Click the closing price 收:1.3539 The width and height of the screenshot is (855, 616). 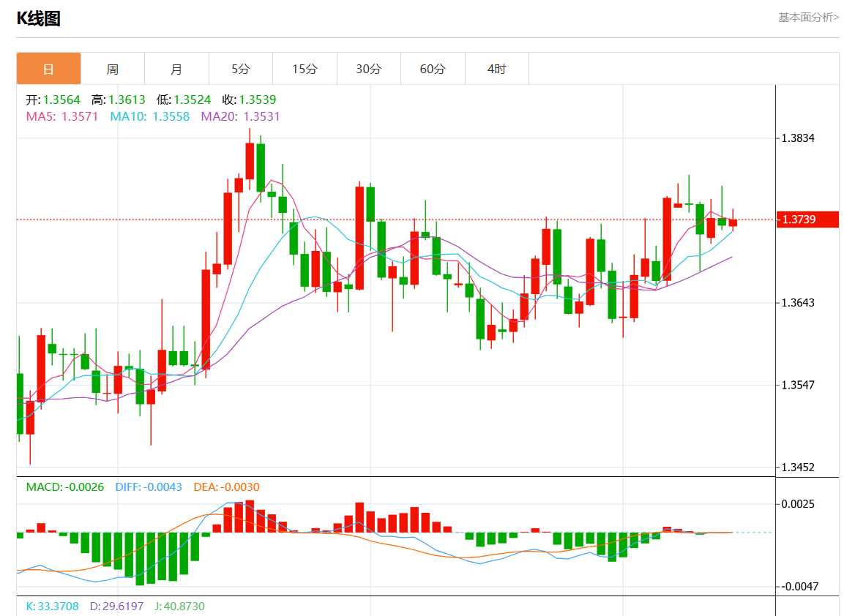pyautogui.click(x=249, y=99)
